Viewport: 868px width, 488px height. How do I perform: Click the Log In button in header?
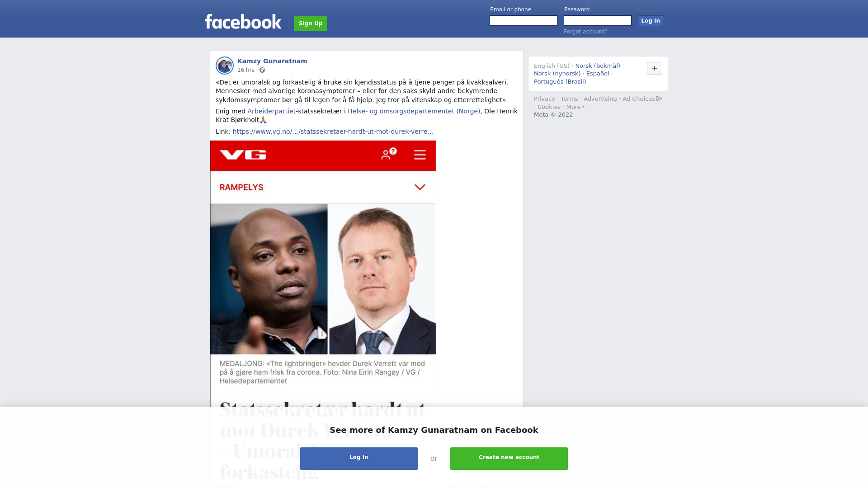651,21
